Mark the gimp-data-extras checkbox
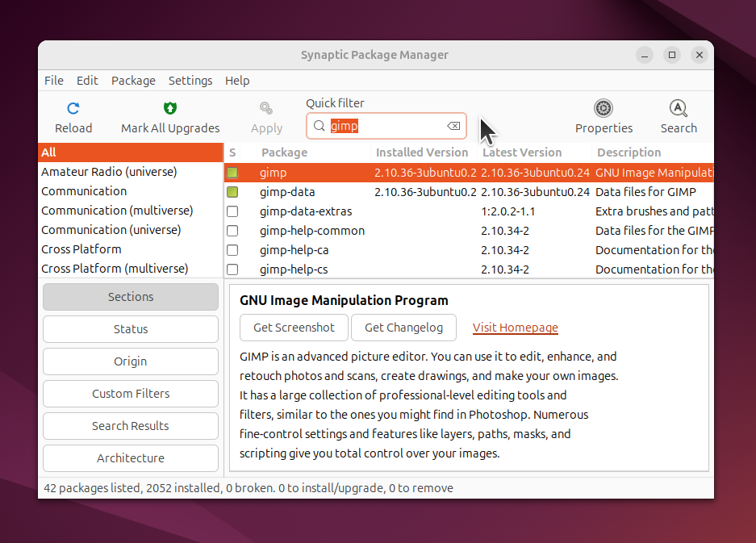Screen dimensions: 756x543 coord(232,211)
